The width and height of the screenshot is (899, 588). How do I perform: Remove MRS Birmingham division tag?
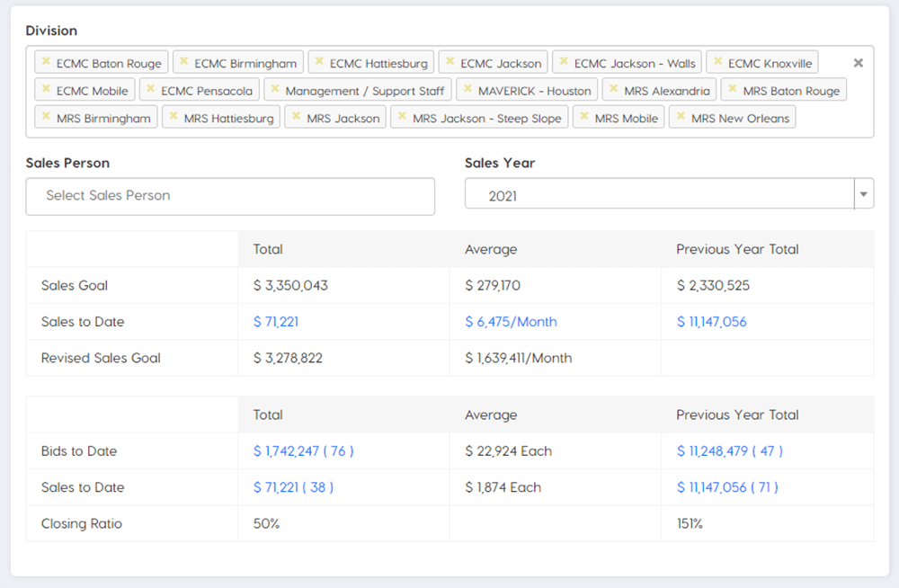[46, 117]
